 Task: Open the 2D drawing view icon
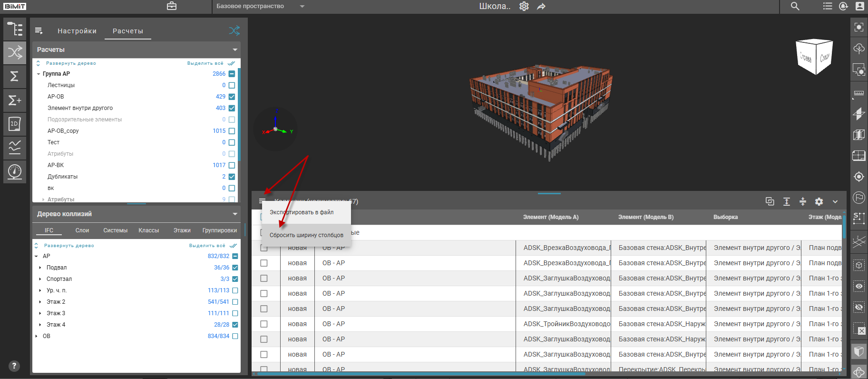15,124
